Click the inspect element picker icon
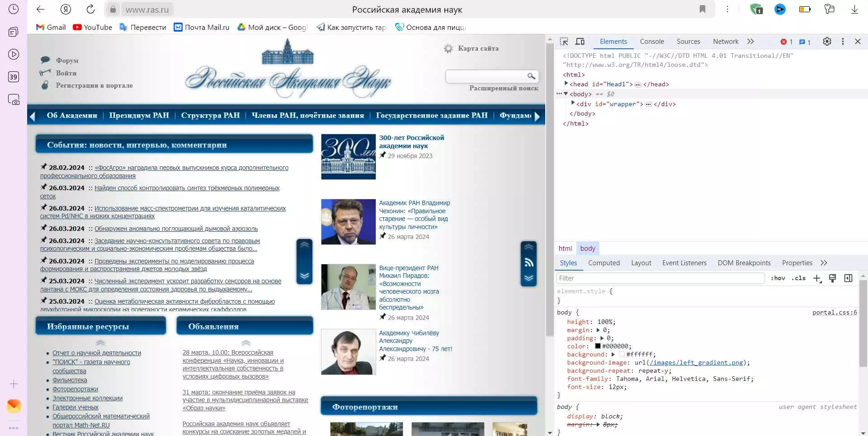The image size is (868, 436). pos(564,42)
